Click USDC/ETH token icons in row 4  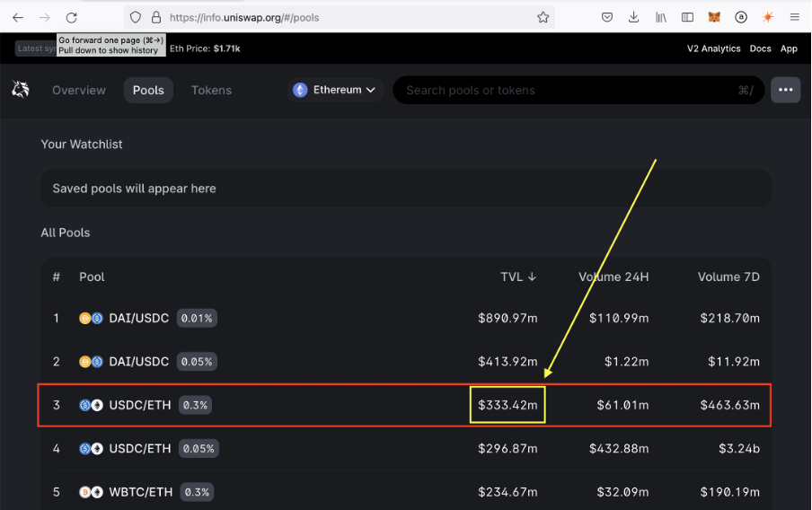point(91,448)
